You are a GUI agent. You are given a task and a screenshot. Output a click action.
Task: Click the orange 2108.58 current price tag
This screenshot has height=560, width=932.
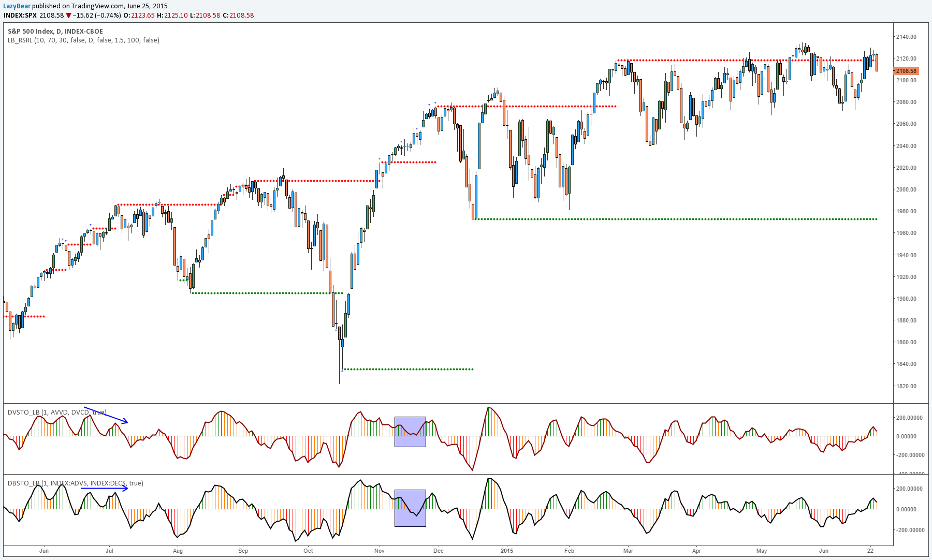(x=906, y=71)
